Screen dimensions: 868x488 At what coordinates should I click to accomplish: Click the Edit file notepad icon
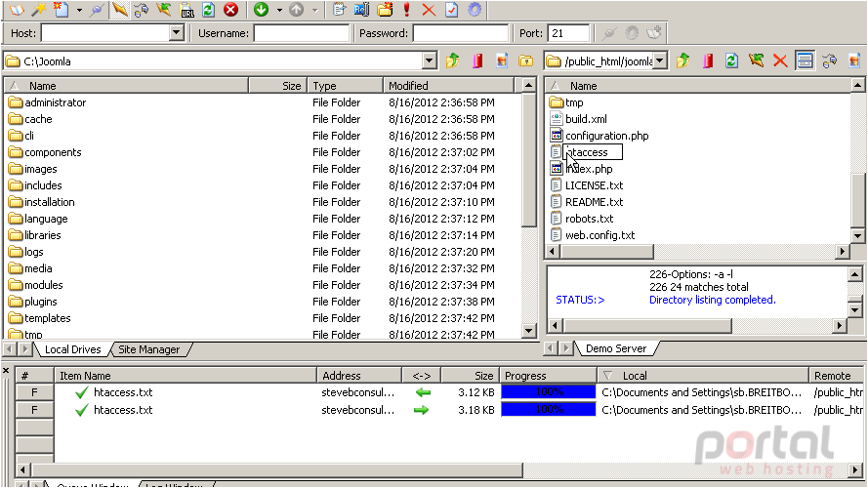click(x=339, y=10)
